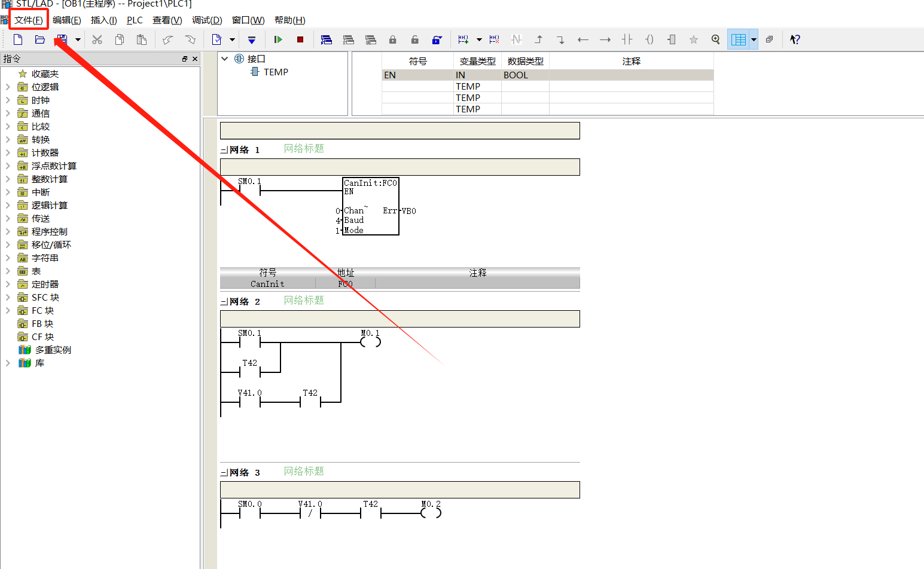Open the 编辑(E) menu

66,20
